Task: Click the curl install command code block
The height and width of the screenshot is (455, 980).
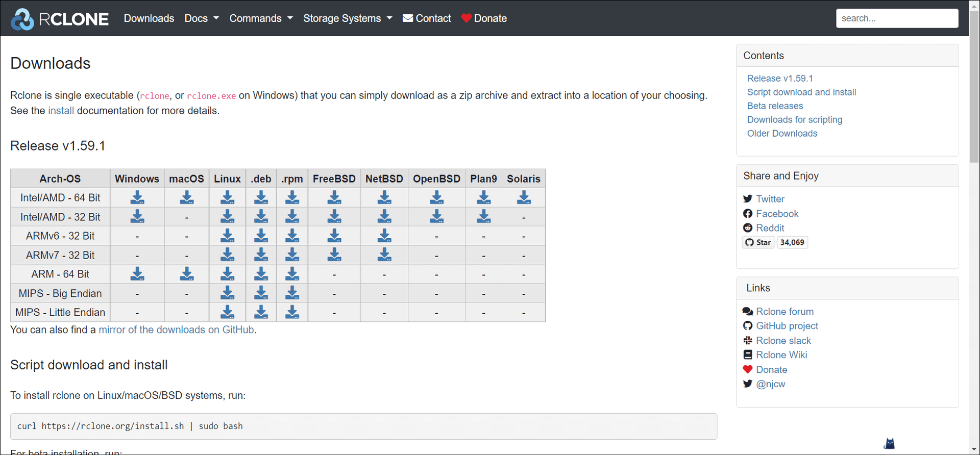Action: pos(363,426)
